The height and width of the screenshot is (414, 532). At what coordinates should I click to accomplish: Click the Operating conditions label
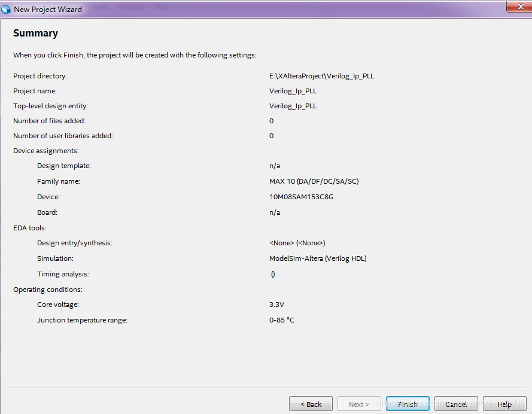(48, 290)
